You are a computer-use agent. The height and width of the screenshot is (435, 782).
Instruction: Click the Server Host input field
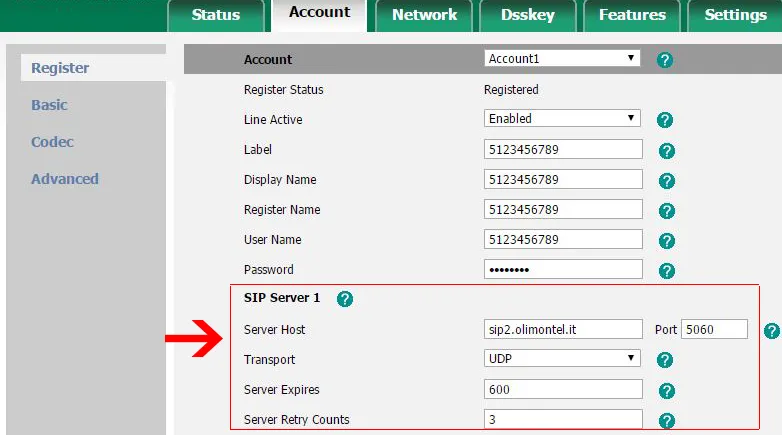tap(562, 330)
